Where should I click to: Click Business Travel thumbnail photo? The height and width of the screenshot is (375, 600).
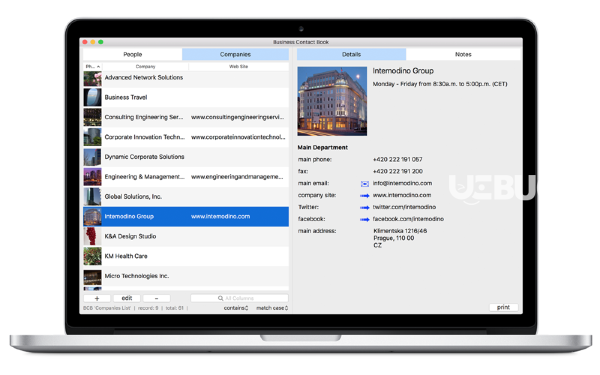click(x=93, y=97)
